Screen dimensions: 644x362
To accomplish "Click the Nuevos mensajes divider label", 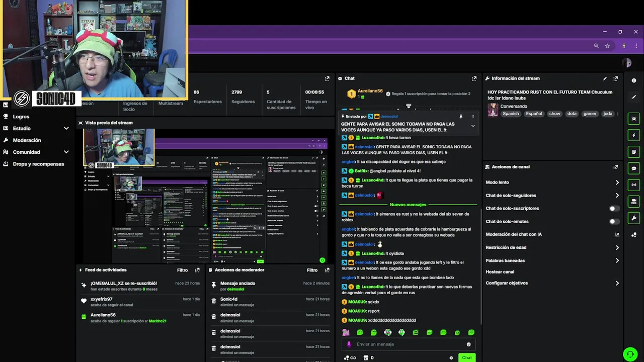I will (x=408, y=205).
